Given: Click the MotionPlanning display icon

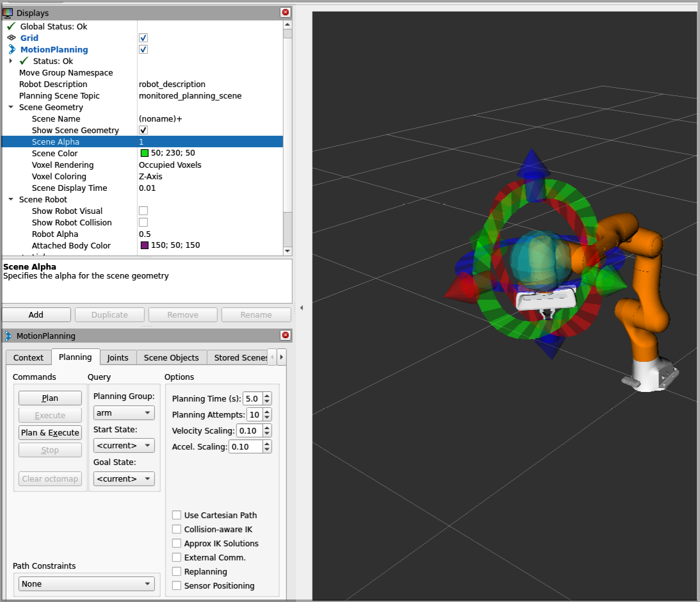Looking at the screenshot, I should (x=12, y=49).
